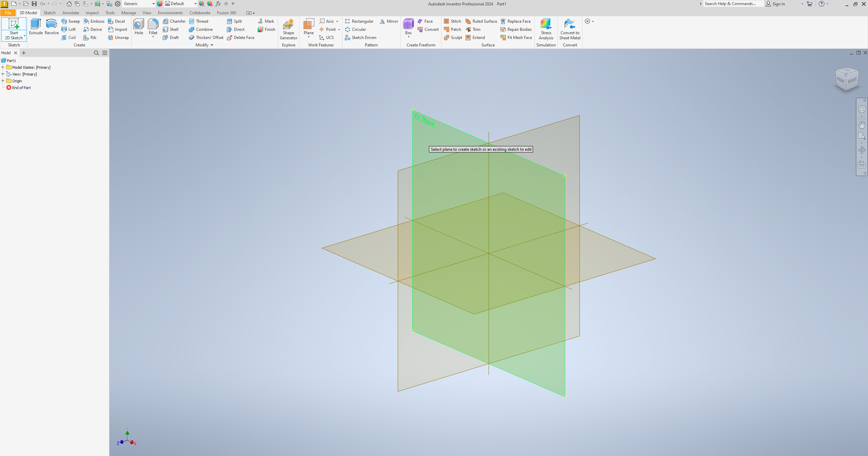Use the Delete Face tool

[x=240, y=37]
